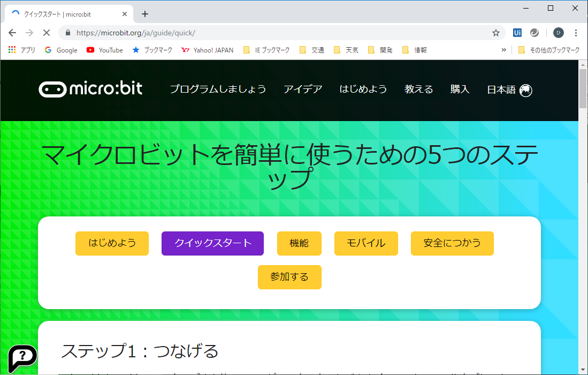Open a new tab with the plus icon
The width and height of the screenshot is (588, 375).
(145, 14)
